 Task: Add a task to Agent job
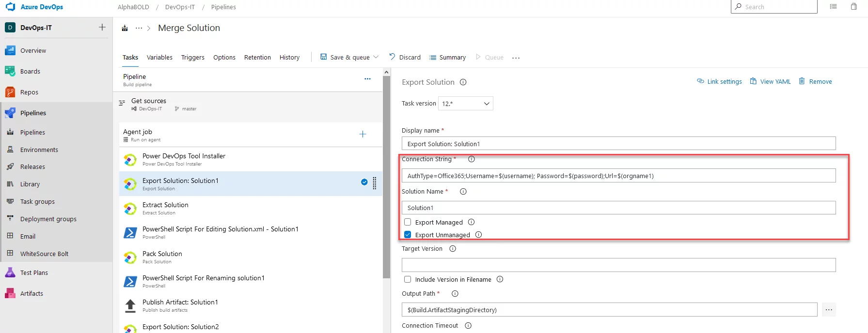[363, 134]
